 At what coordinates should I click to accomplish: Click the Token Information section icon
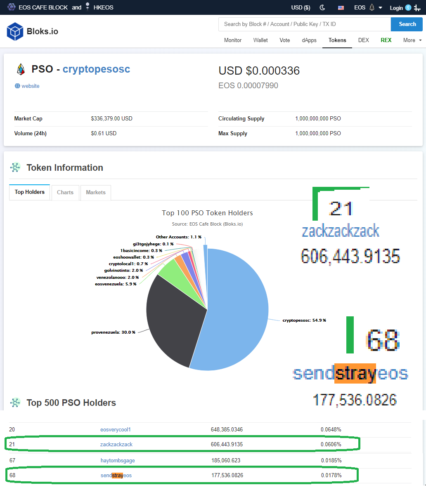(x=15, y=167)
